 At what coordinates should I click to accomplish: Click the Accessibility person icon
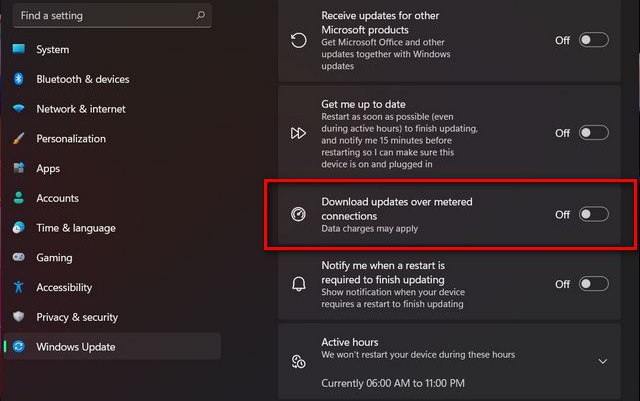(18, 287)
